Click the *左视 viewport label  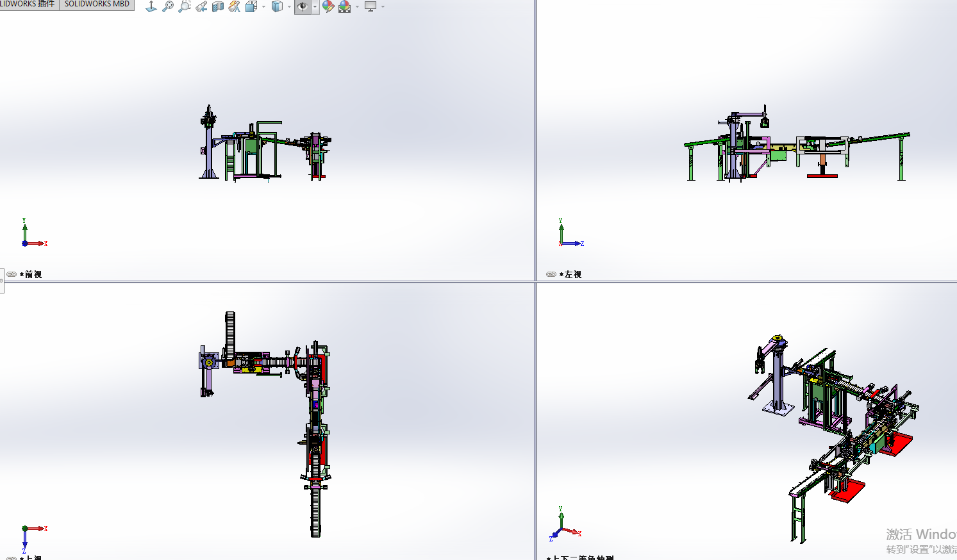570,274
